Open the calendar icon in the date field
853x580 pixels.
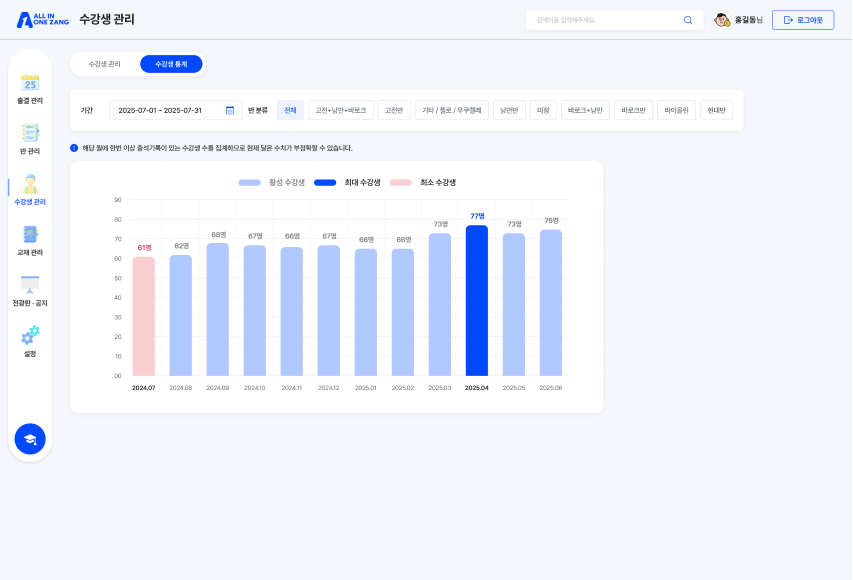pos(230,110)
